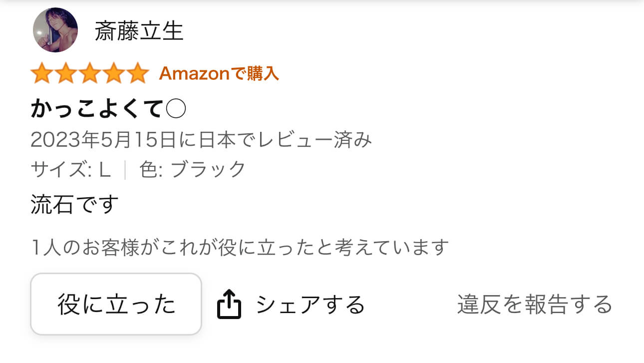Screen dimensions: 644x363
Task: Click the circle symbol ending the review title
Action: coord(175,108)
